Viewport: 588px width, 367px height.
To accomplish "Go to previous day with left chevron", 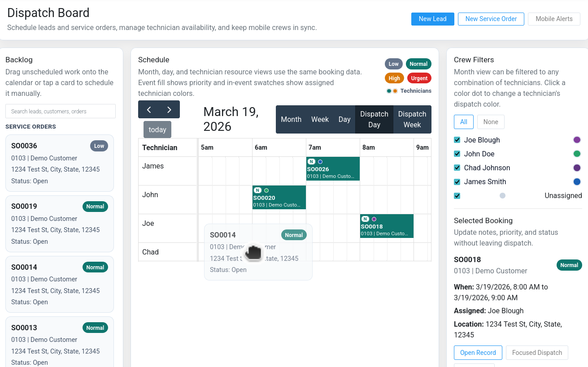I will click(x=149, y=110).
